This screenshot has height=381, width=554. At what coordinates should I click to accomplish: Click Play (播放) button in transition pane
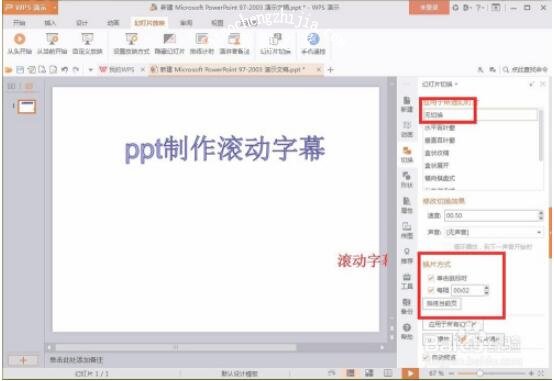click(437, 340)
